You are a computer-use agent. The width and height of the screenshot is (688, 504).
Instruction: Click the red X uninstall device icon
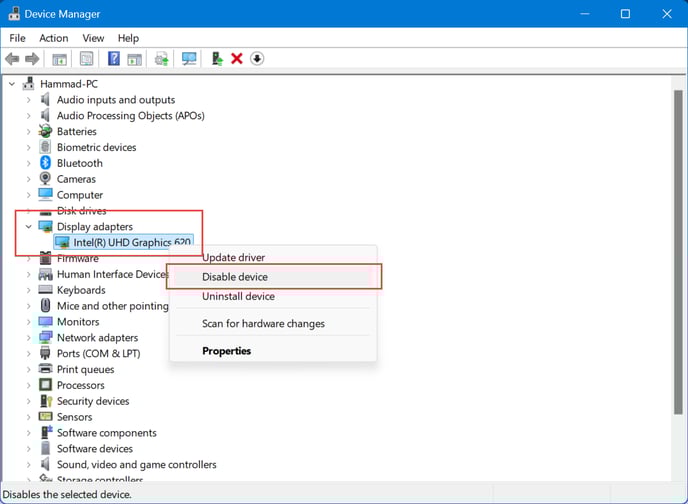(x=237, y=59)
